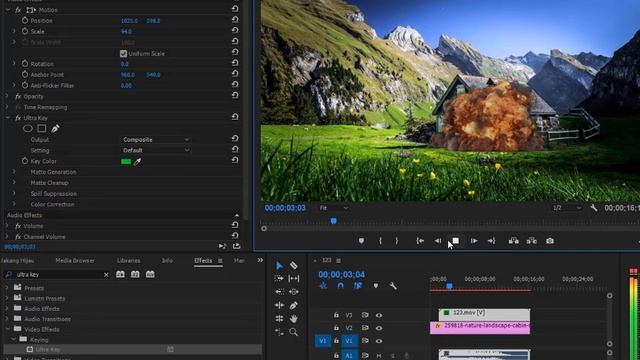Select the 123.mov clip on V3

(x=484, y=314)
